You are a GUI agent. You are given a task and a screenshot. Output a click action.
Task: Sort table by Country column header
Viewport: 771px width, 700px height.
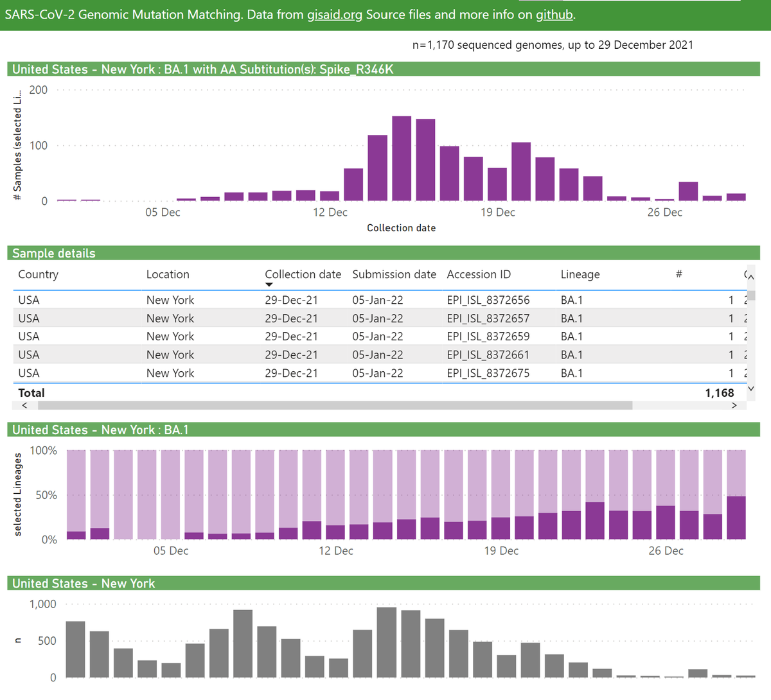pyautogui.click(x=38, y=274)
